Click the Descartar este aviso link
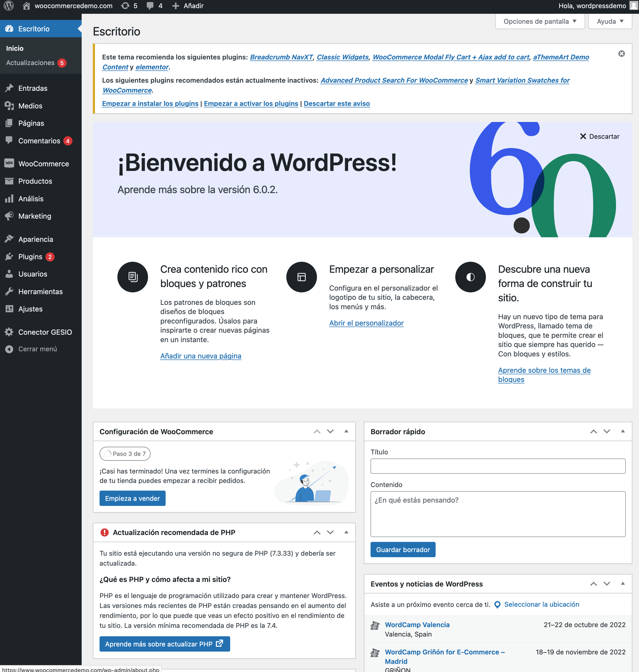This screenshot has width=639, height=672. 337,104
